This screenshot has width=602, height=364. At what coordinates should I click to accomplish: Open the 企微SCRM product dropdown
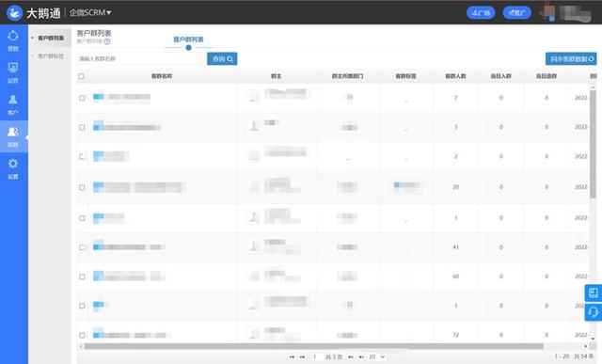(90, 12)
